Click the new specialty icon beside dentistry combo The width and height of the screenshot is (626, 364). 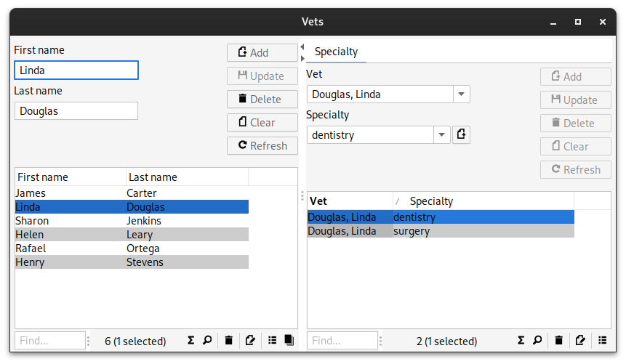[462, 134]
